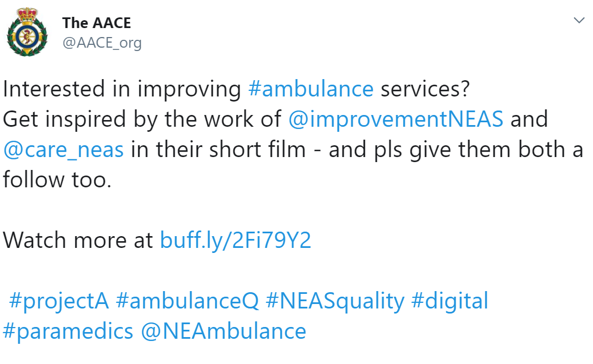Select the #paramedics hashtag
This screenshot has height=364, width=593.
68,331
